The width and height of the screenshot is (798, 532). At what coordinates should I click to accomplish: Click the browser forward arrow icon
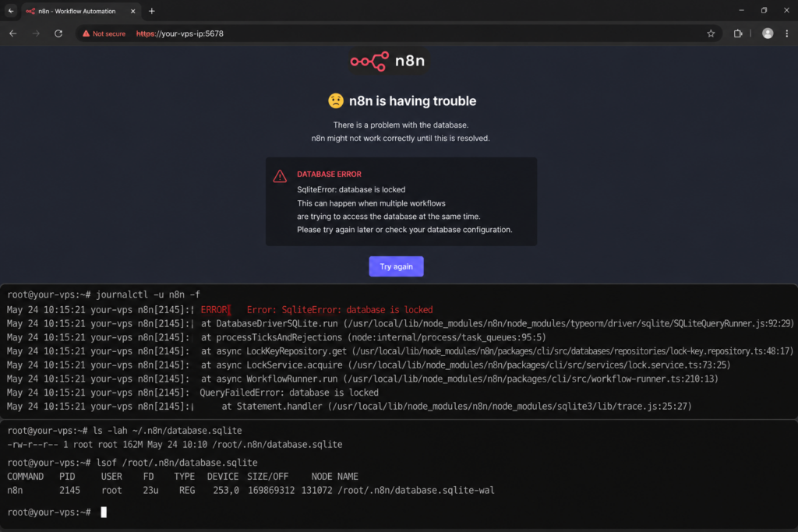(36, 33)
